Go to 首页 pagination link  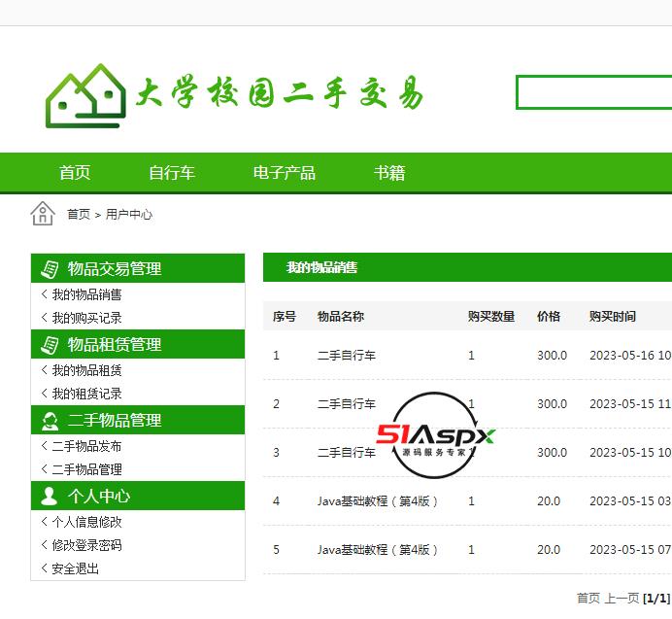point(588,598)
